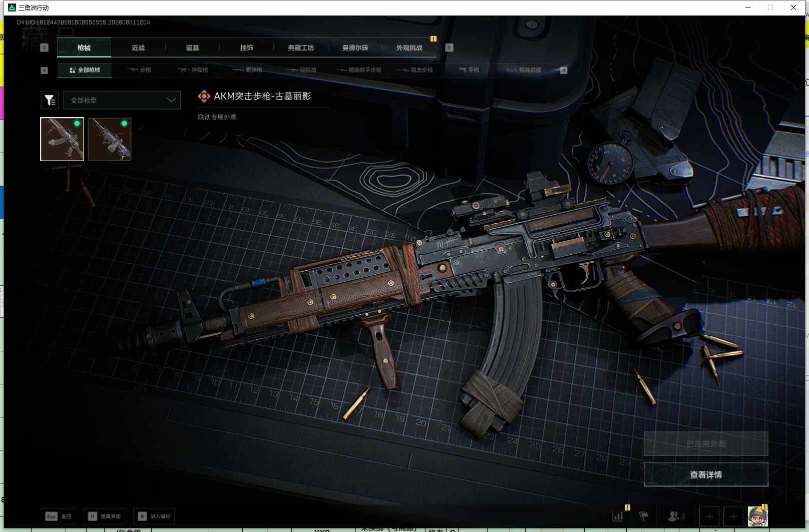Select the 曼德尔砖 tab

[x=355, y=48]
